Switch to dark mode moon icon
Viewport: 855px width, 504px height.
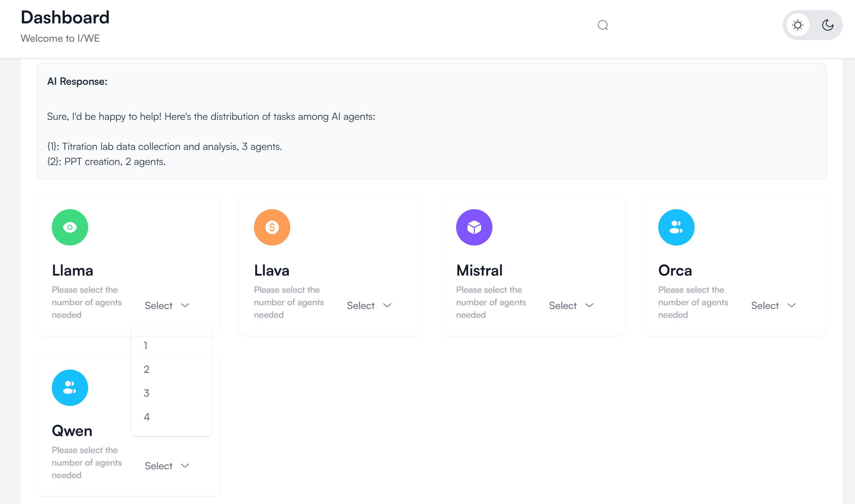click(x=827, y=25)
